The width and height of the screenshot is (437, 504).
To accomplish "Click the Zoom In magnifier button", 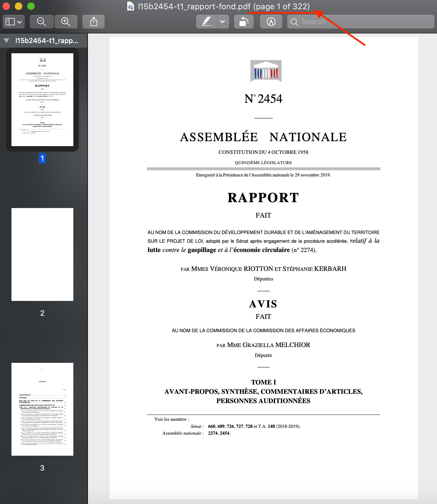I will coord(66,22).
